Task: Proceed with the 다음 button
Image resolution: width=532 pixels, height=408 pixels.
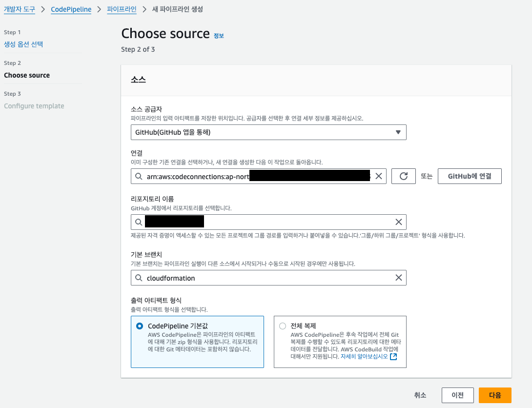Action: (495, 395)
